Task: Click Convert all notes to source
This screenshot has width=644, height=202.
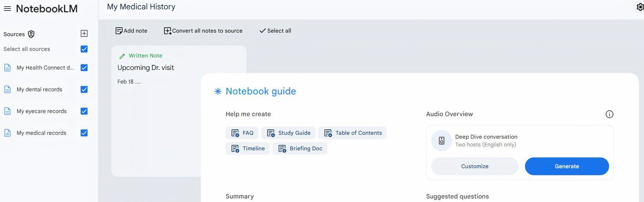Action: 203,31
